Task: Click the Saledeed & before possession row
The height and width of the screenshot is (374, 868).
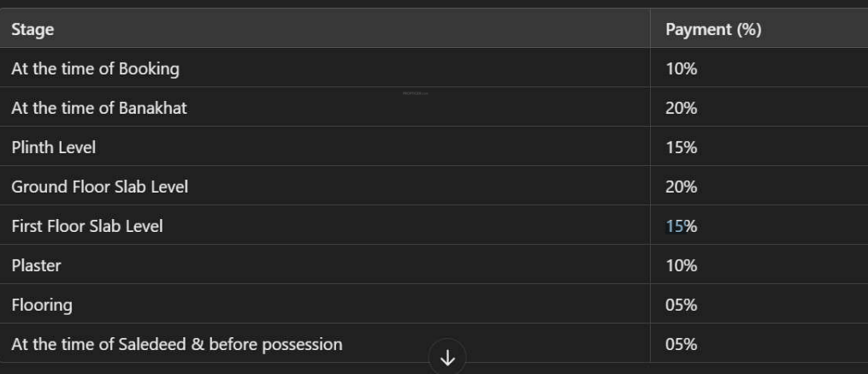Action: 434,344
